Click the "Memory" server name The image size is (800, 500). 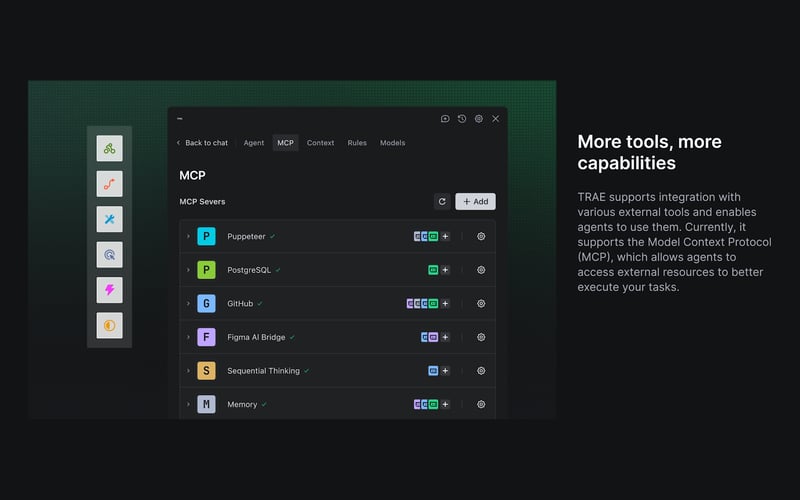tap(242, 404)
